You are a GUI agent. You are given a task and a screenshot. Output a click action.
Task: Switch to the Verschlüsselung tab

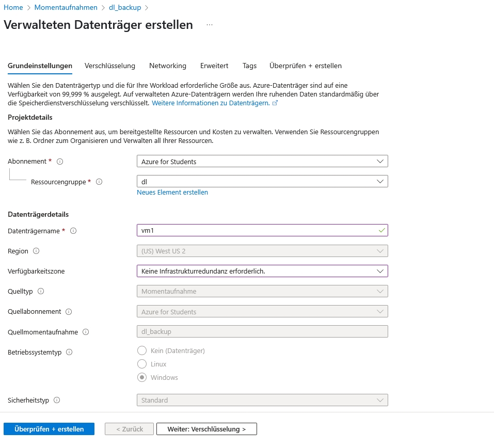click(110, 66)
